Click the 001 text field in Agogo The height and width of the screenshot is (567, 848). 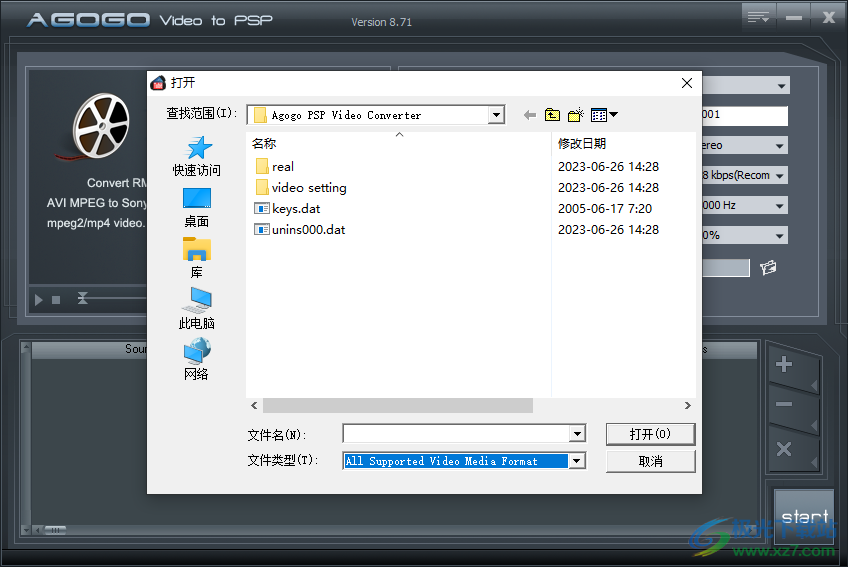(x=745, y=115)
